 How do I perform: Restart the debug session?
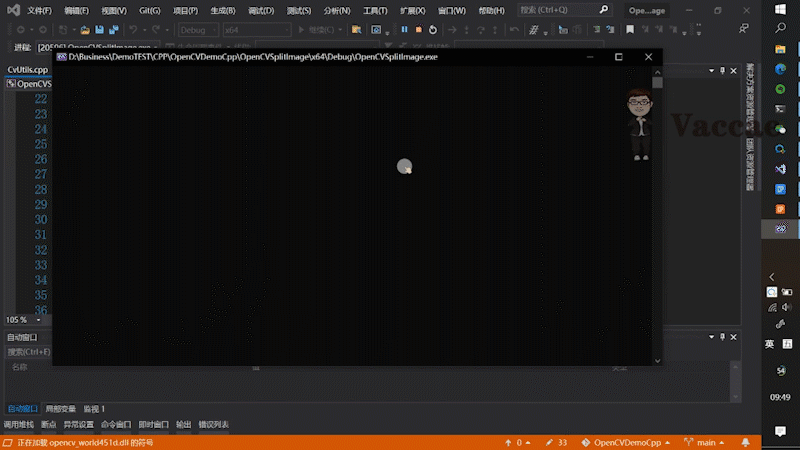click(433, 30)
